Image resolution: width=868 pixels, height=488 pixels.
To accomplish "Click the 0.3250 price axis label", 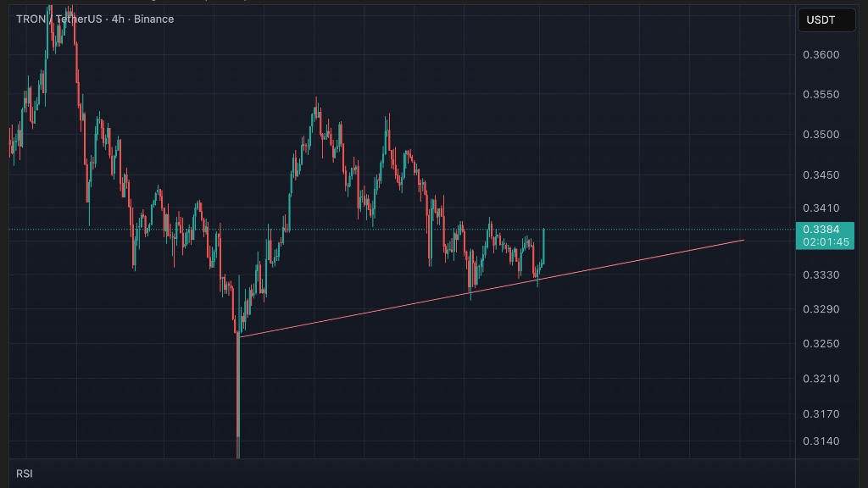I will click(x=821, y=343).
